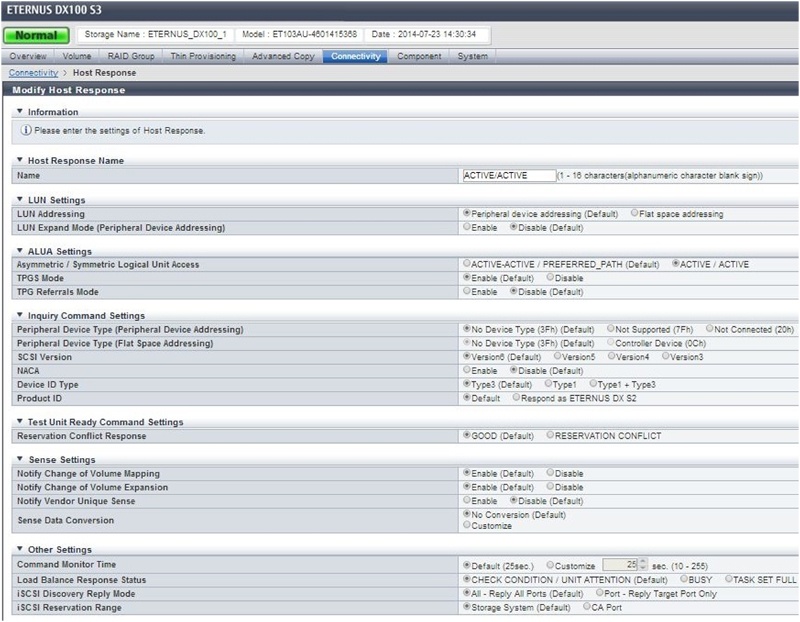Follow the Connectivity breadcrumb link

33,72
